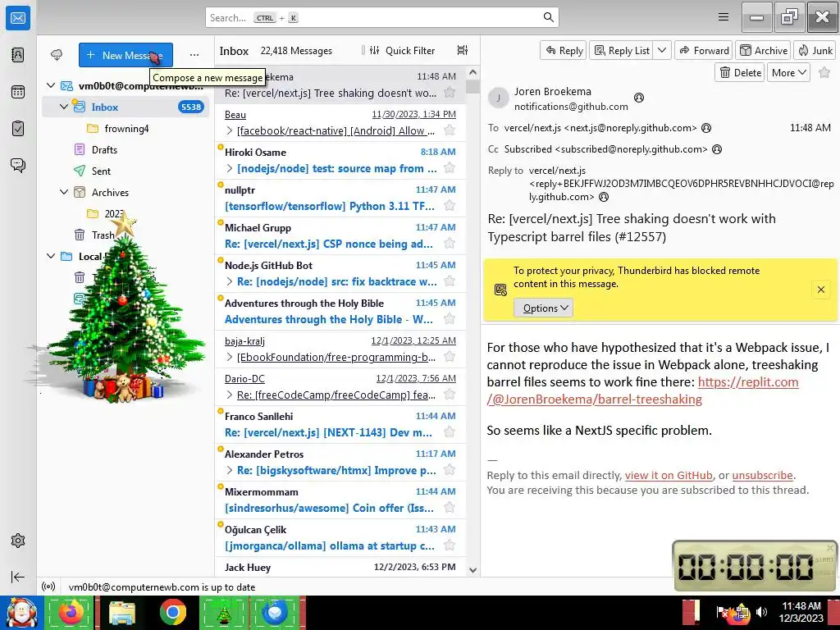Open remote content Options dropdown
Screen dimensions: 840x630
(544, 308)
